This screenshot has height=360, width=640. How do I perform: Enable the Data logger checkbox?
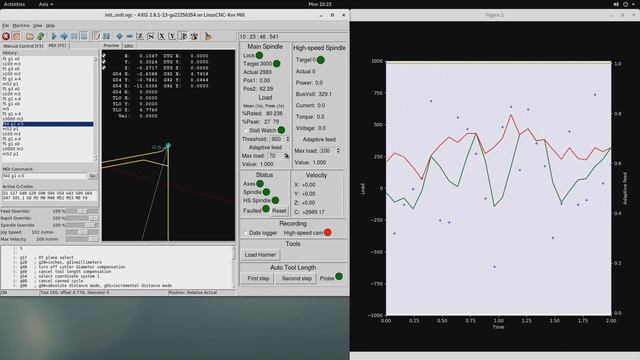(245, 233)
